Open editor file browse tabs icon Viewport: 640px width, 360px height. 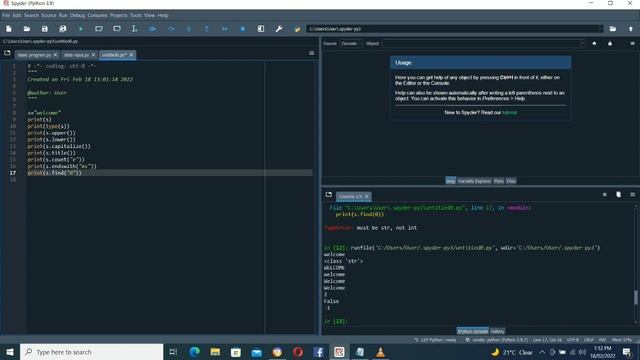(7, 53)
